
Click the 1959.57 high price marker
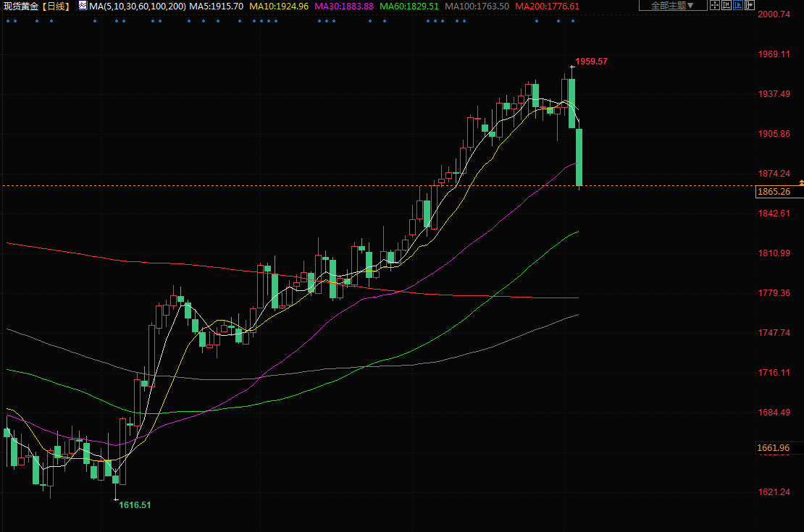point(591,62)
